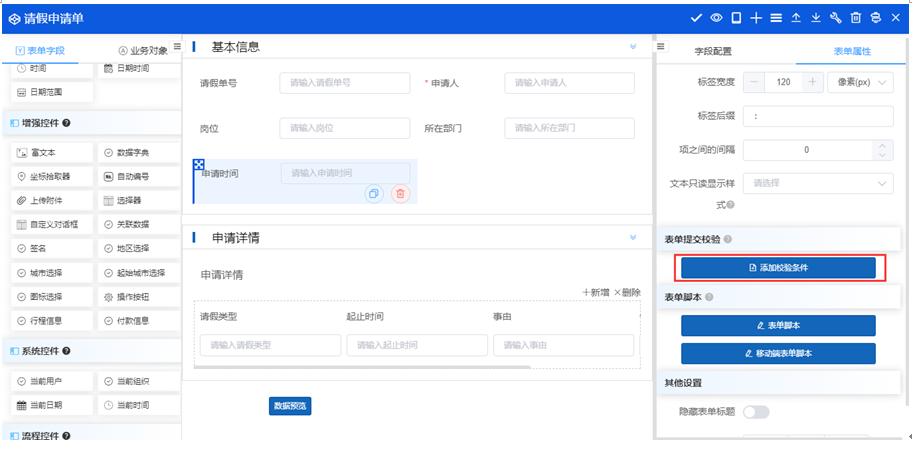Click the eye preview icon in header
912x453 pixels.
point(716,18)
